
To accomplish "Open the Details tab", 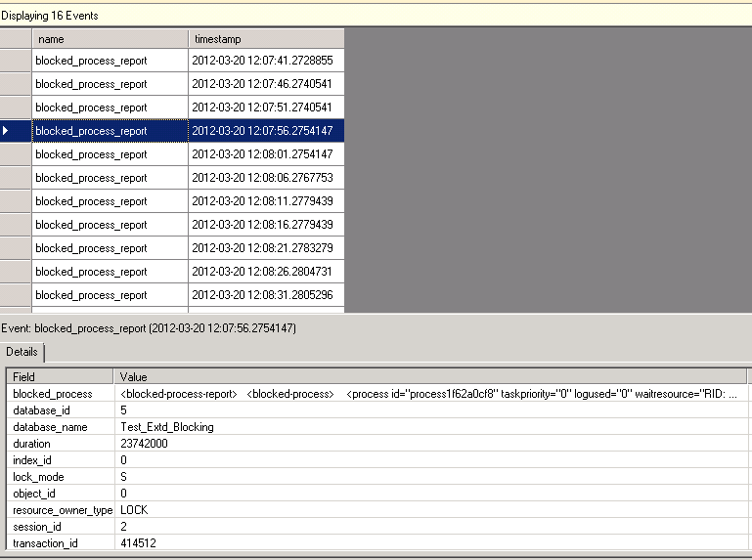I will 22,351.
